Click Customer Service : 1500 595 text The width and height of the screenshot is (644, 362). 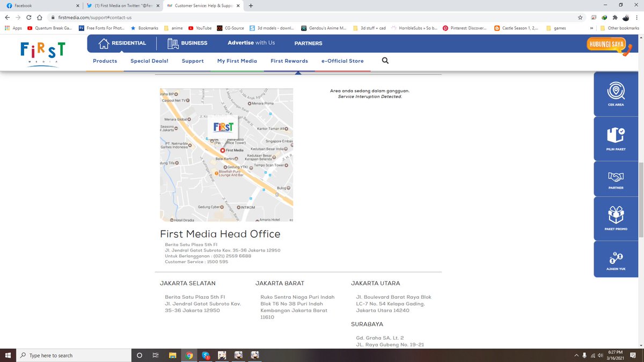(x=196, y=262)
